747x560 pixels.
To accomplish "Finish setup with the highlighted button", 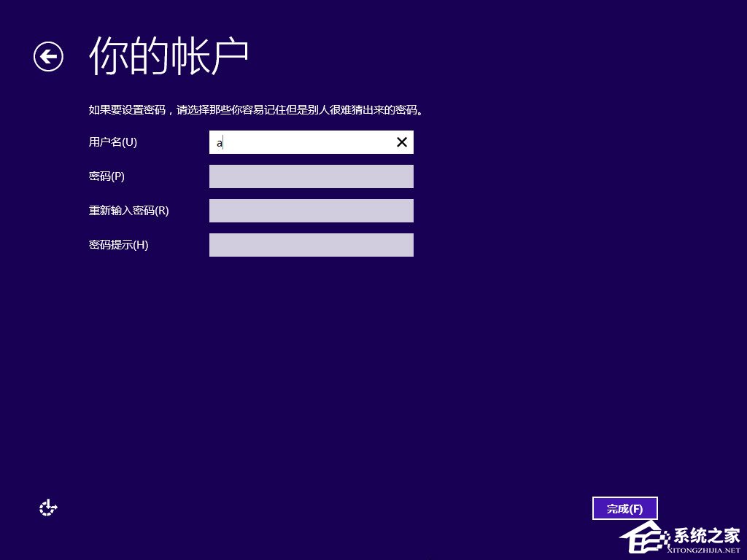I will 624,508.
